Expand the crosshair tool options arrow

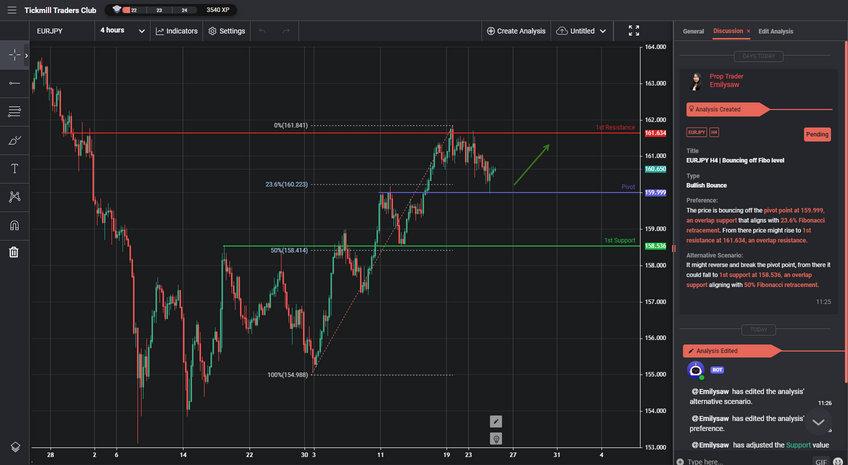[26, 55]
